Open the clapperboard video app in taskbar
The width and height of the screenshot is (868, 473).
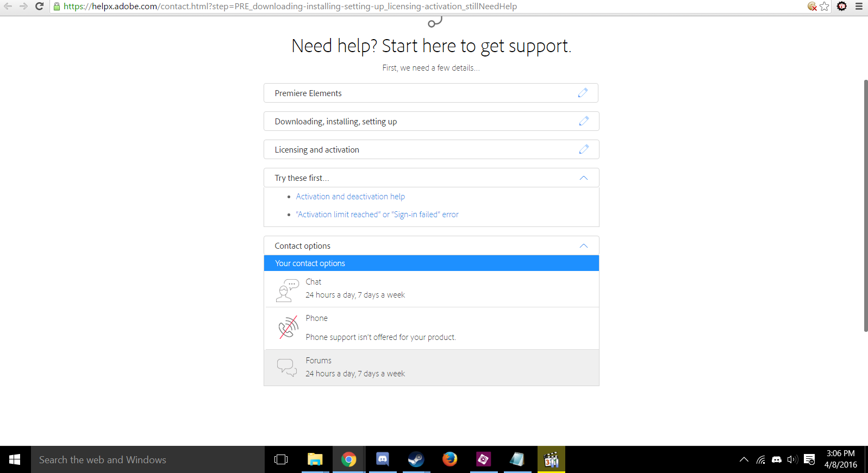551,459
